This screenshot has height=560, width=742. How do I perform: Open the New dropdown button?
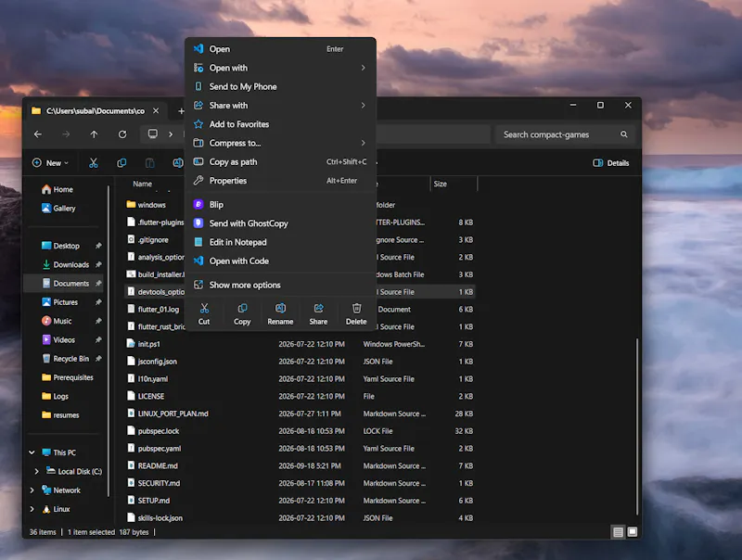(50, 162)
